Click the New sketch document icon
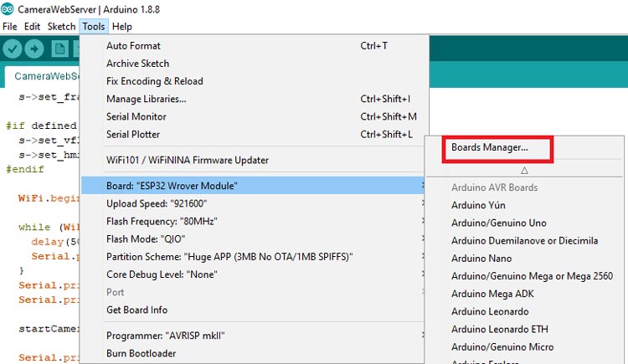628x364 pixels. [x=59, y=49]
